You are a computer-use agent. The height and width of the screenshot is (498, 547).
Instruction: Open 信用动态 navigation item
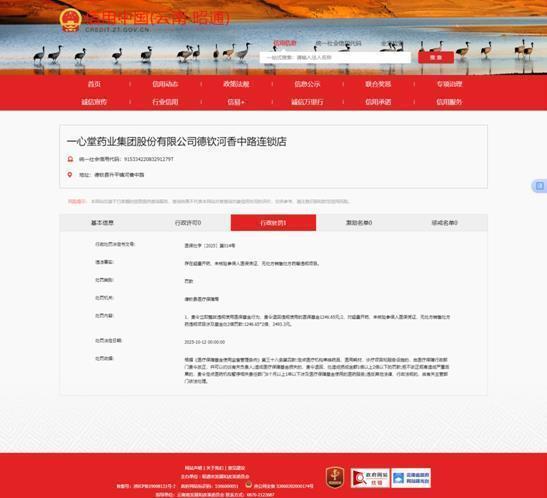point(165,84)
